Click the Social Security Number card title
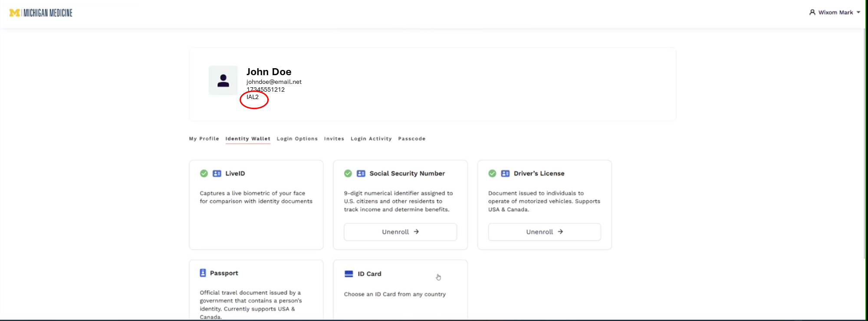The width and height of the screenshot is (868, 321). point(407,173)
